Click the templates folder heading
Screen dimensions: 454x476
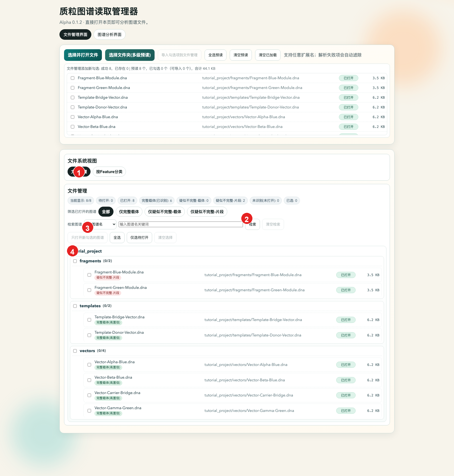click(x=90, y=306)
